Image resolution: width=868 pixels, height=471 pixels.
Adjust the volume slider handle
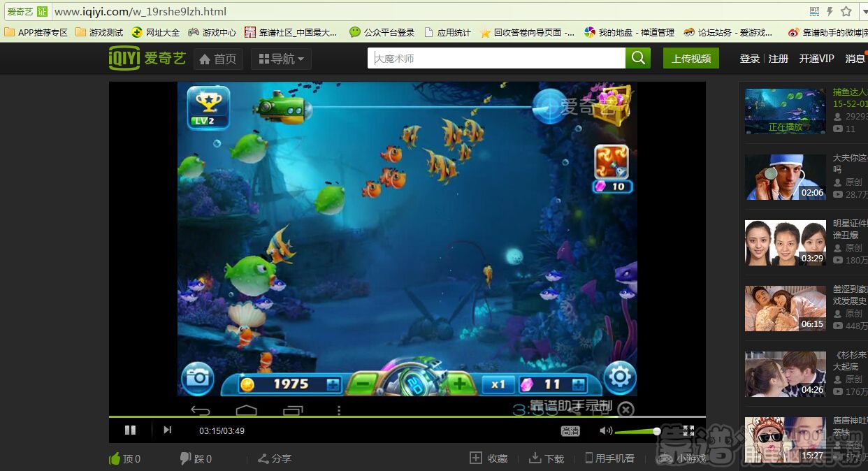(x=657, y=431)
